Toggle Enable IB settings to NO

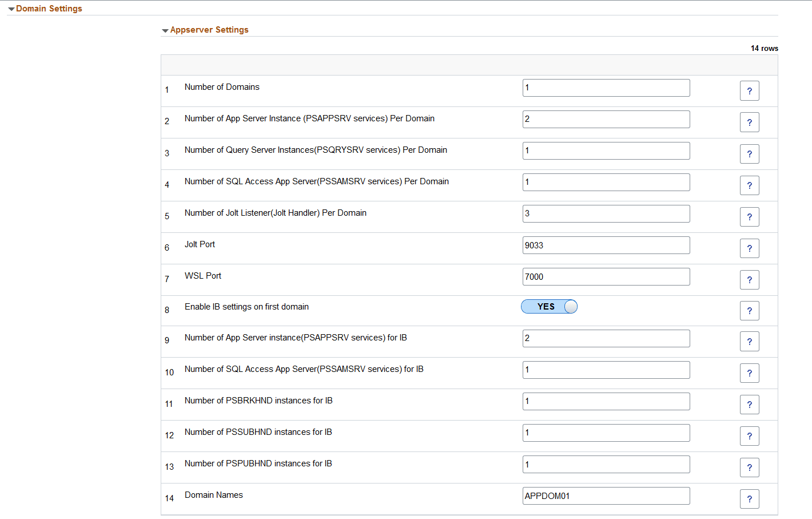(549, 306)
